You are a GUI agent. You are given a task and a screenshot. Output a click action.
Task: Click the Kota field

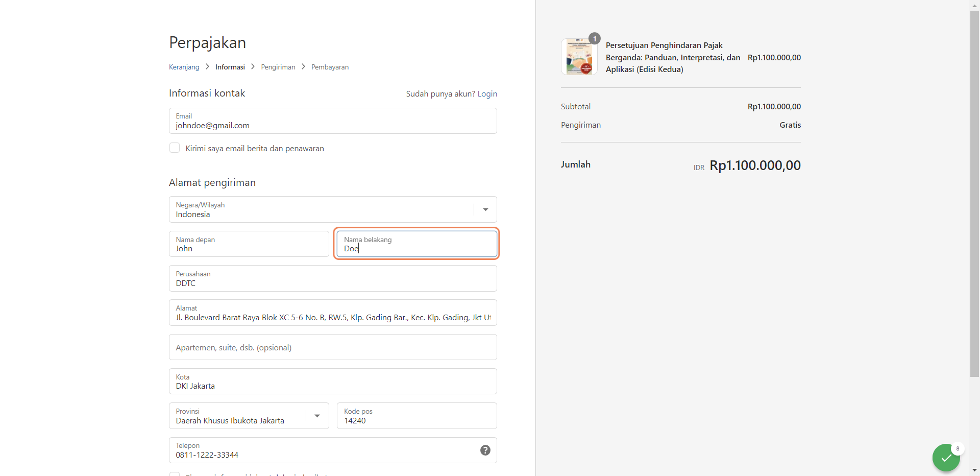(333, 382)
